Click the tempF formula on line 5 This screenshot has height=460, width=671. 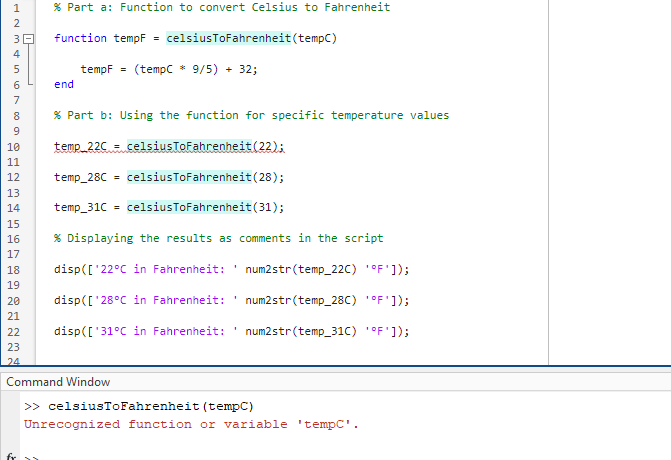tap(169, 69)
